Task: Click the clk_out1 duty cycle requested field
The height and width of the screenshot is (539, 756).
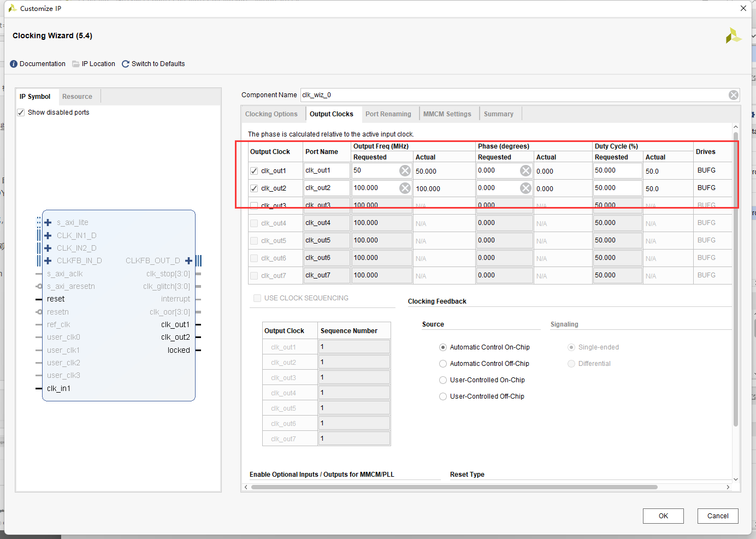Action: [617, 170]
